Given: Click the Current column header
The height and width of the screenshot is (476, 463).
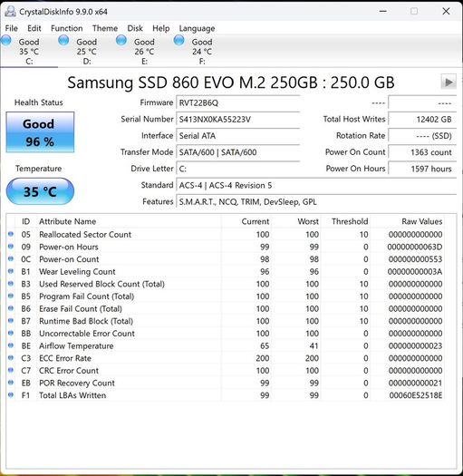Looking at the screenshot, I should (246, 221).
